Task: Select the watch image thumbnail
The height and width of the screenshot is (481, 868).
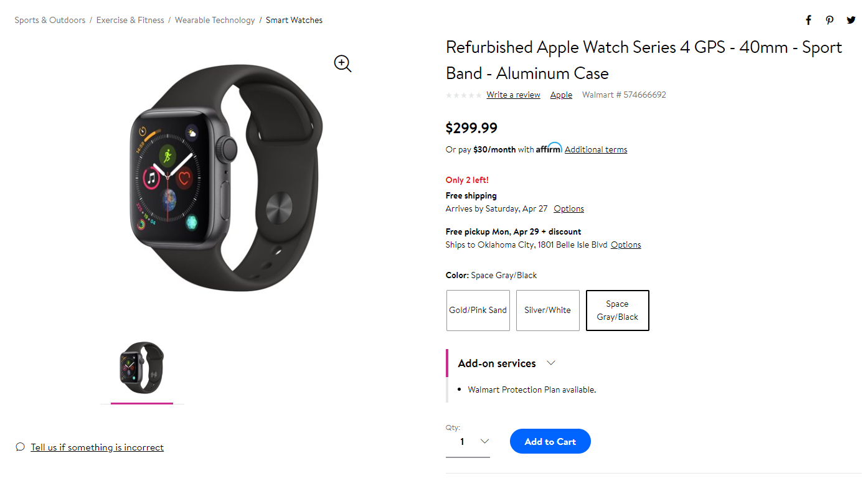Action: [x=141, y=368]
